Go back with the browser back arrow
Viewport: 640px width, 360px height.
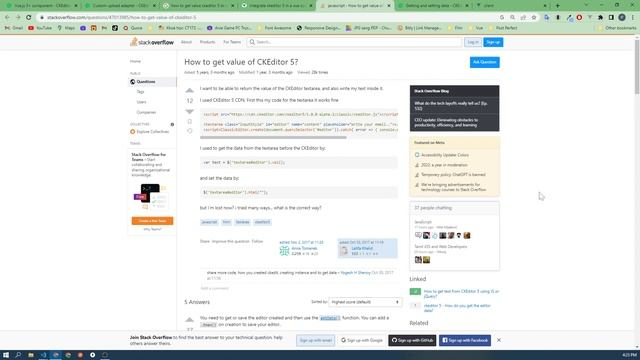(7, 18)
